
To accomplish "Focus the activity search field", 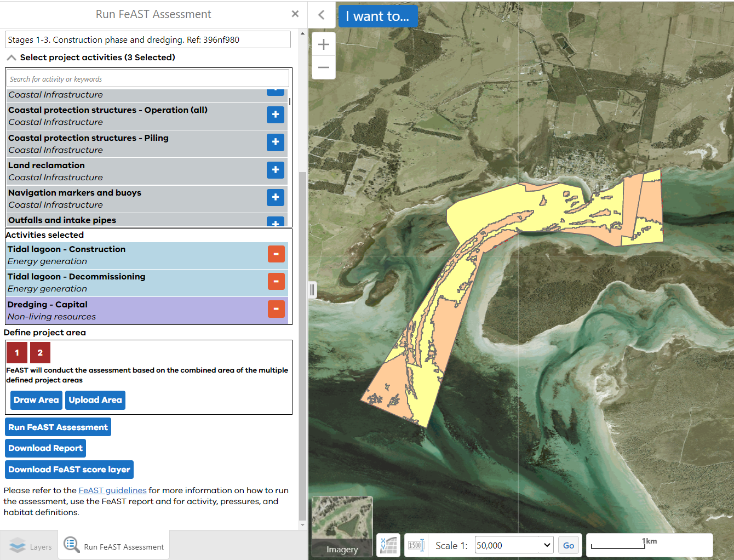I will (x=148, y=79).
